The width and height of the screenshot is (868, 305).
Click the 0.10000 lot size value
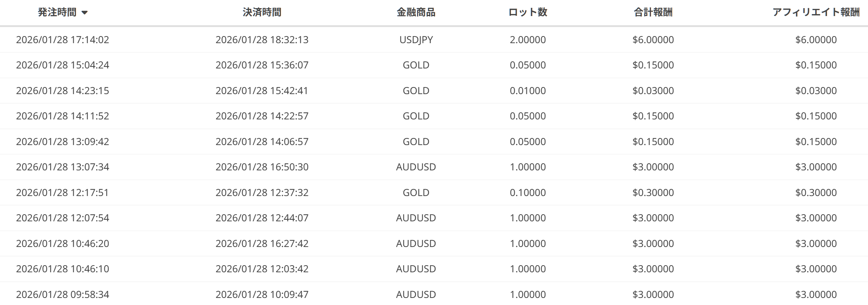pyautogui.click(x=527, y=193)
